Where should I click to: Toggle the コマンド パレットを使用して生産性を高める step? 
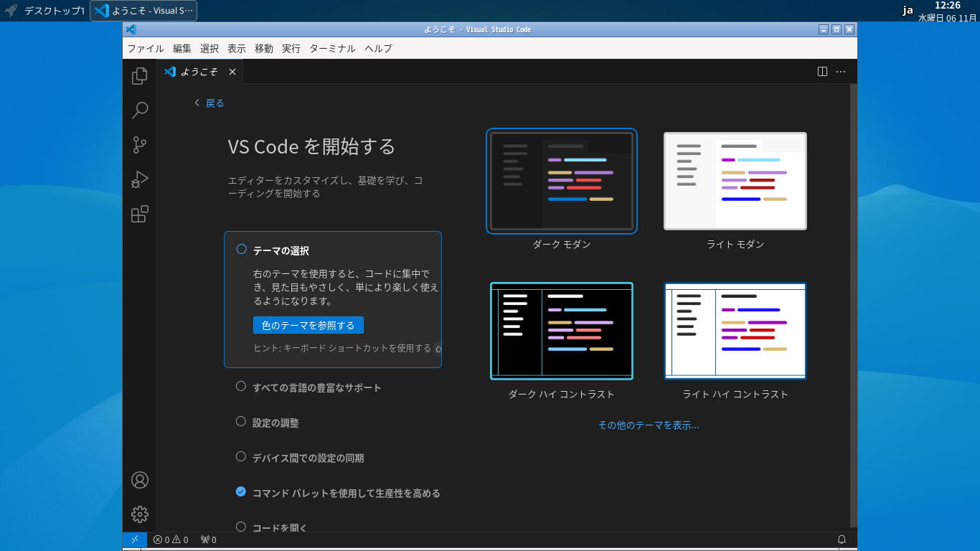pos(241,492)
